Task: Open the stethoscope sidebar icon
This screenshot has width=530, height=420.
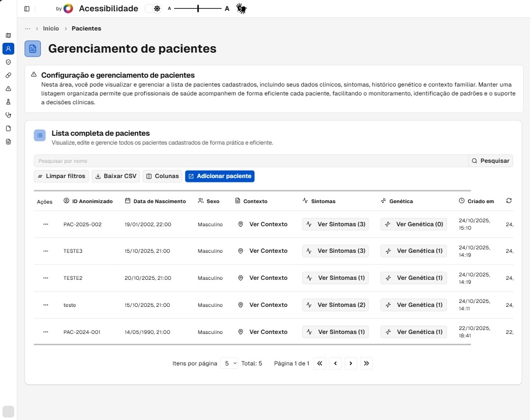Action: pyautogui.click(x=8, y=115)
